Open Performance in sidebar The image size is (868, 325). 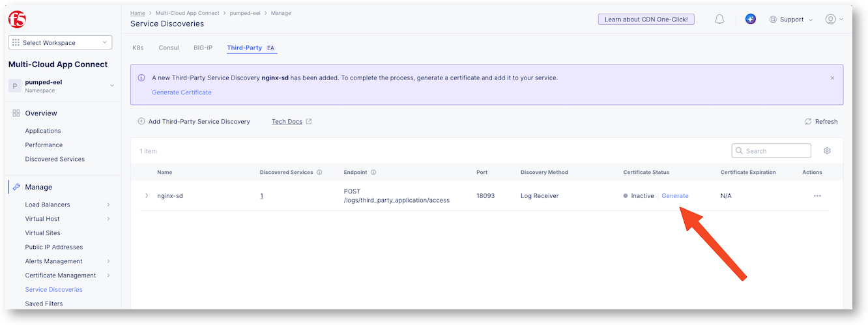click(x=44, y=145)
